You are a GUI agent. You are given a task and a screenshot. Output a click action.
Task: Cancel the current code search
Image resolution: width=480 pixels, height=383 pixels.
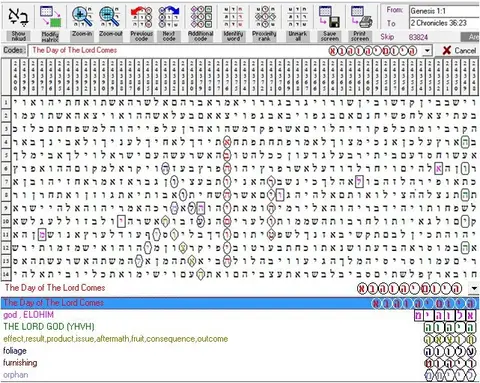(x=459, y=50)
